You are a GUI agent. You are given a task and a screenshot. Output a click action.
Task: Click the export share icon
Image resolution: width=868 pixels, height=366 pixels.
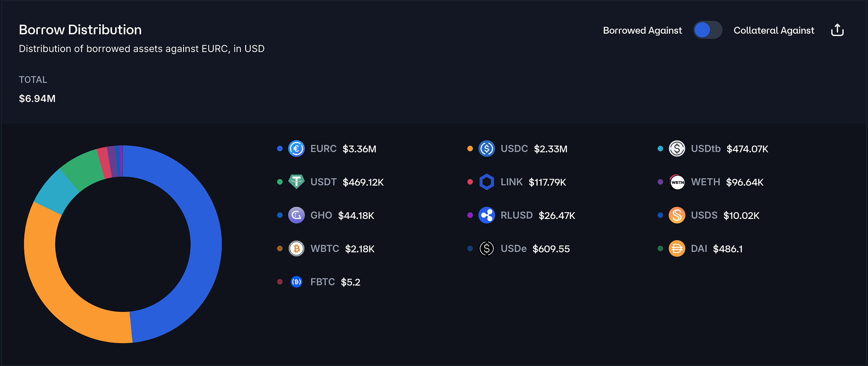[x=837, y=30]
